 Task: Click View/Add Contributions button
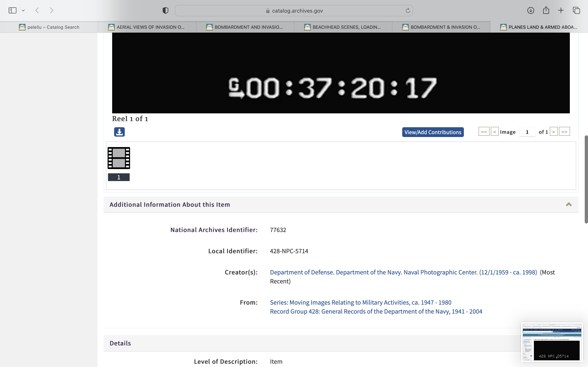click(433, 132)
